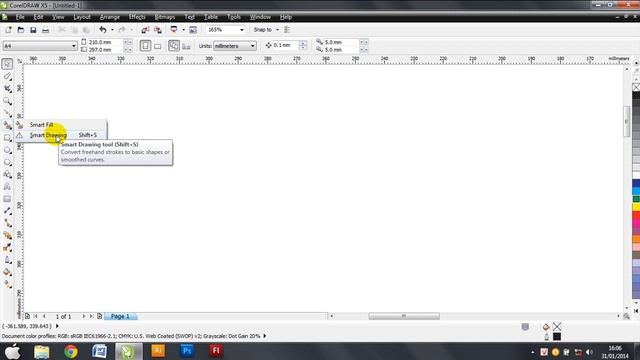Switch page to Landscape orientation
This screenshot has height=360, width=640.
click(x=158, y=46)
